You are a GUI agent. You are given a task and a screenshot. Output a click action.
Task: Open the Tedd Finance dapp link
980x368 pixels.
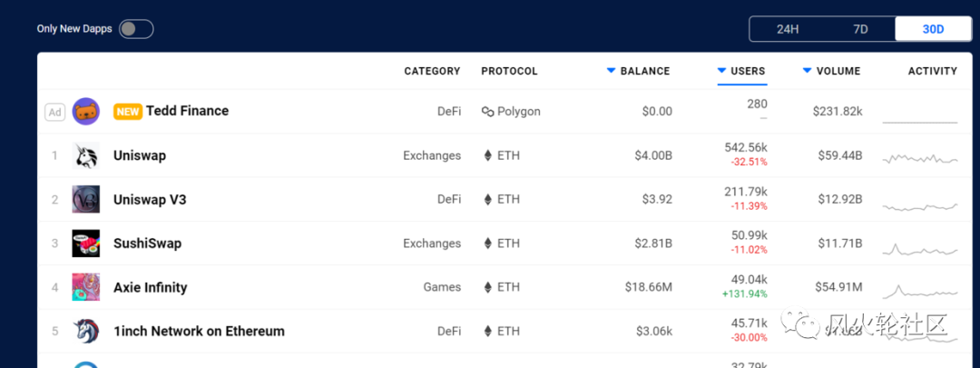click(187, 111)
